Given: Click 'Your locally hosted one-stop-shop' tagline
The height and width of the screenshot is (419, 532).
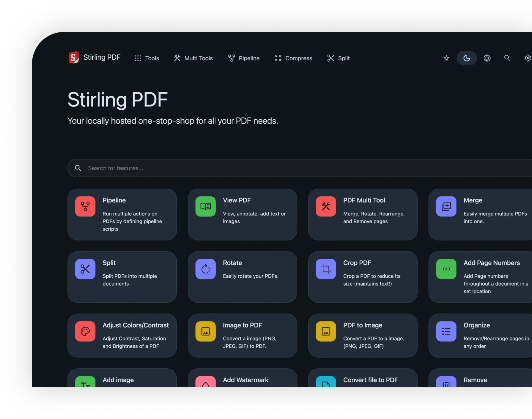Looking at the screenshot, I should tap(173, 121).
